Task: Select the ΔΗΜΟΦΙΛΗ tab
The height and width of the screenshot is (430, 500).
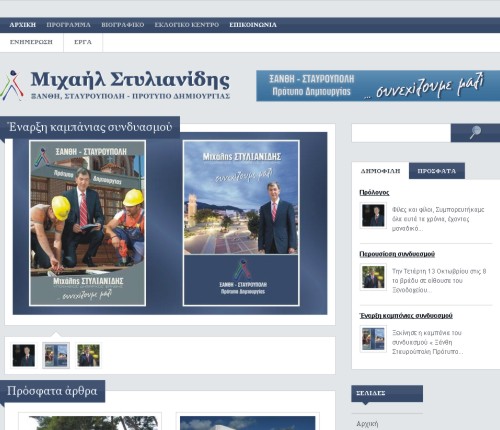Action: tap(380, 171)
